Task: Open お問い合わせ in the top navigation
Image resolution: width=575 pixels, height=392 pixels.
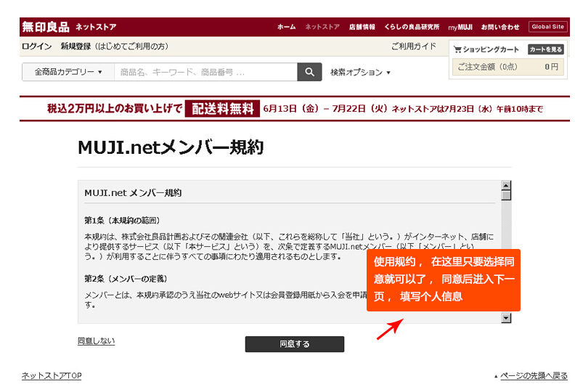Action: 500,27
